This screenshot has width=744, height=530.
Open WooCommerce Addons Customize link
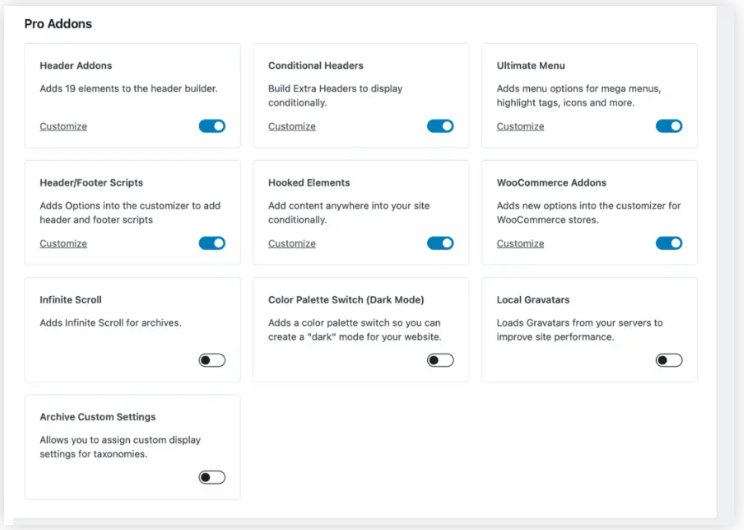pyautogui.click(x=520, y=244)
